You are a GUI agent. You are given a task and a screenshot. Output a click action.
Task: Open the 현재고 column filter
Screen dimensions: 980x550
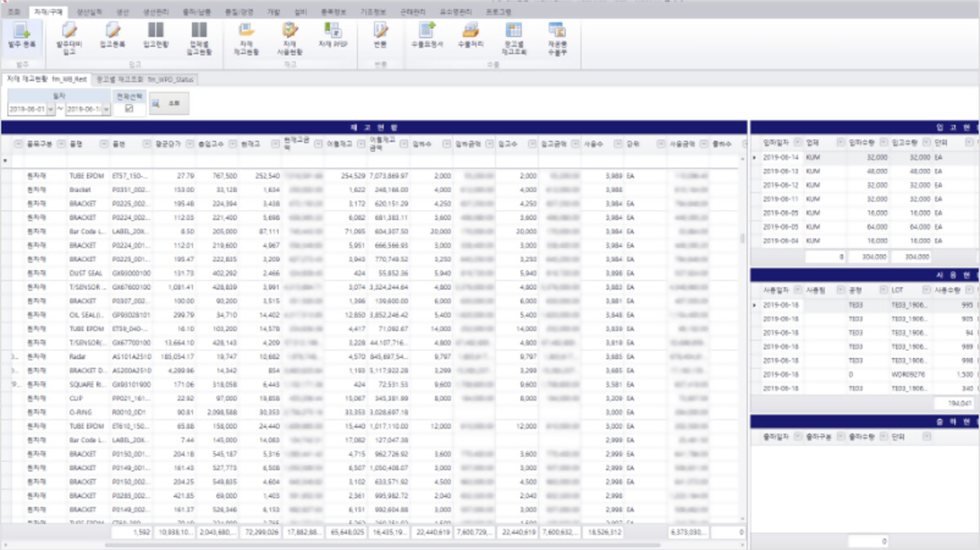pyautogui.click(x=274, y=144)
